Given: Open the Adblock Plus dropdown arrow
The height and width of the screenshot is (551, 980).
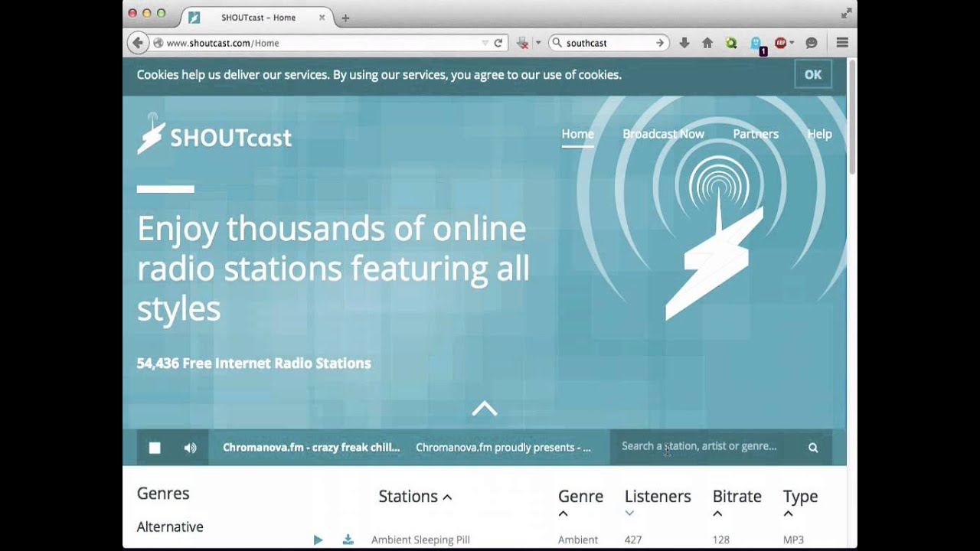Looking at the screenshot, I should (792, 43).
